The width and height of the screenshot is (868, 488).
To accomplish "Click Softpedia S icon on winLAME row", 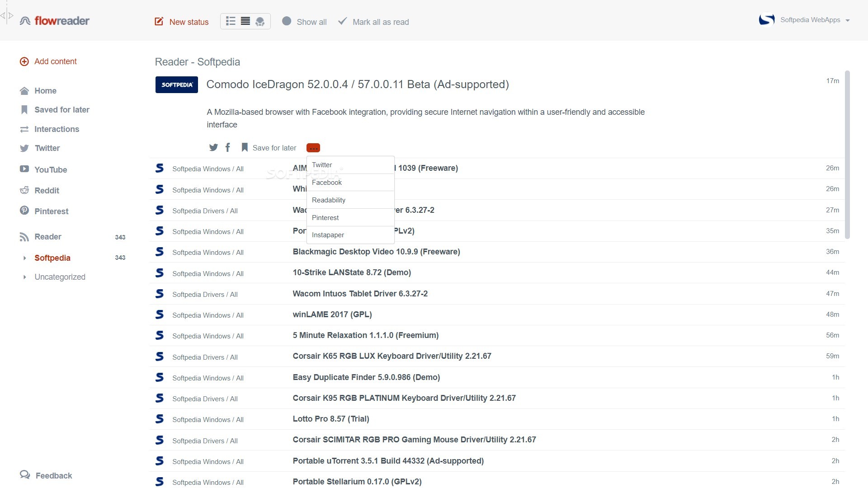I will coord(160,314).
